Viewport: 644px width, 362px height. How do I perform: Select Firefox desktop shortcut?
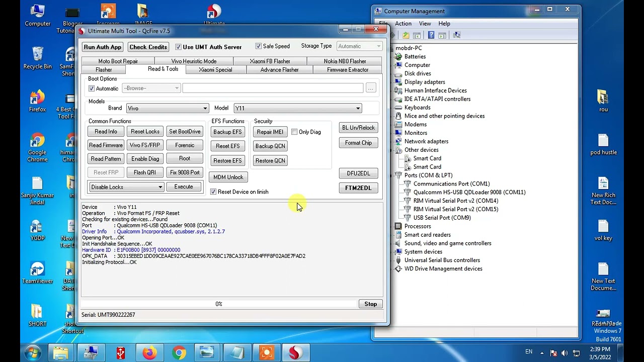37,102
